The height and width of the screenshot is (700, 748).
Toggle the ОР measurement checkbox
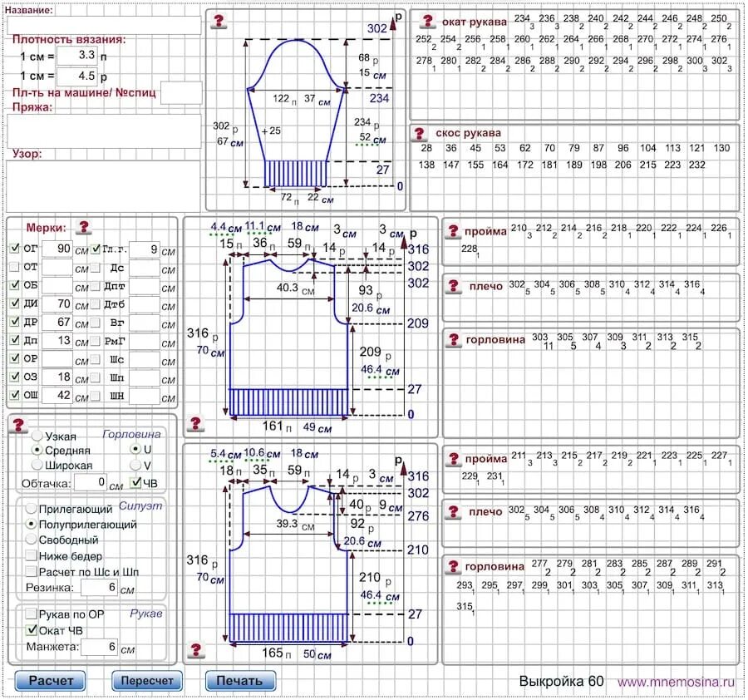(x=15, y=357)
